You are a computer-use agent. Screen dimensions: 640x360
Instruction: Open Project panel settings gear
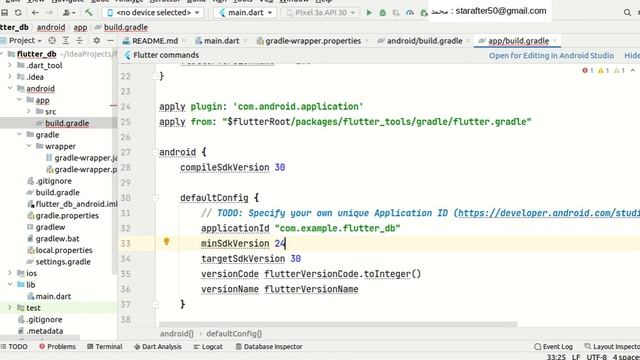click(x=97, y=40)
